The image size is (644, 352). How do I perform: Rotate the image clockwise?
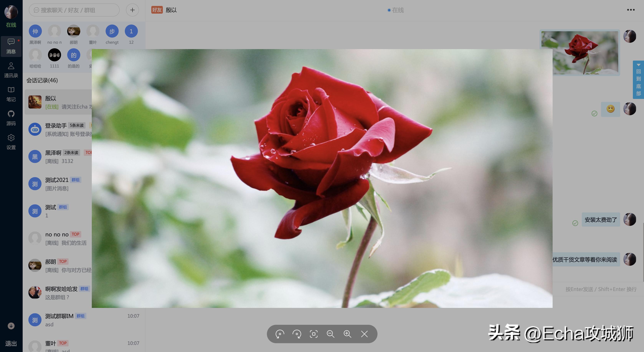297,334
